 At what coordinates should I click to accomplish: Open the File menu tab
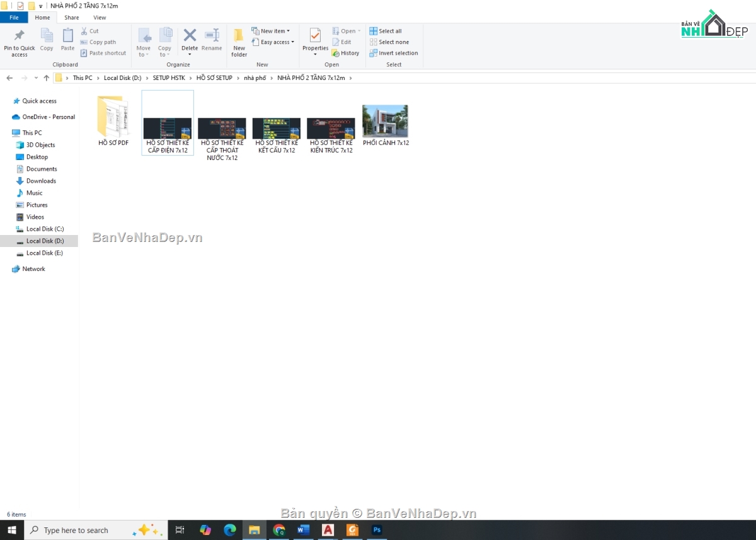tap(14, 18)
